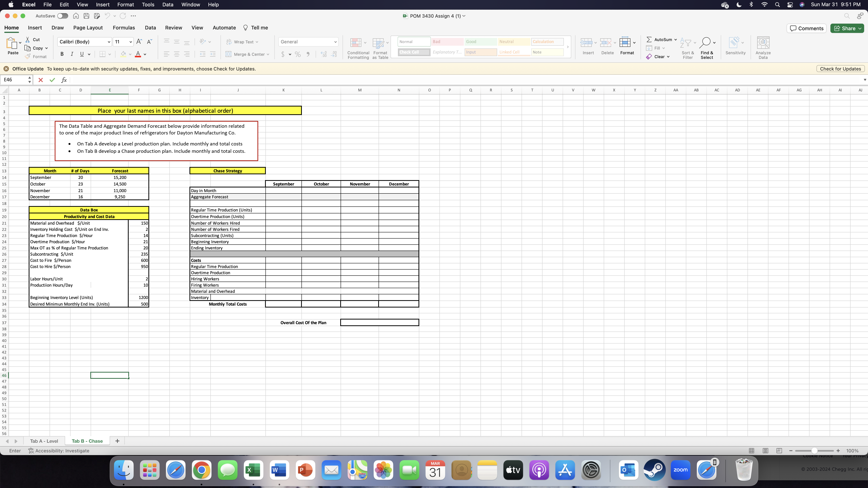
Task: Toggle Wrap Text
Action: point(243,42)
